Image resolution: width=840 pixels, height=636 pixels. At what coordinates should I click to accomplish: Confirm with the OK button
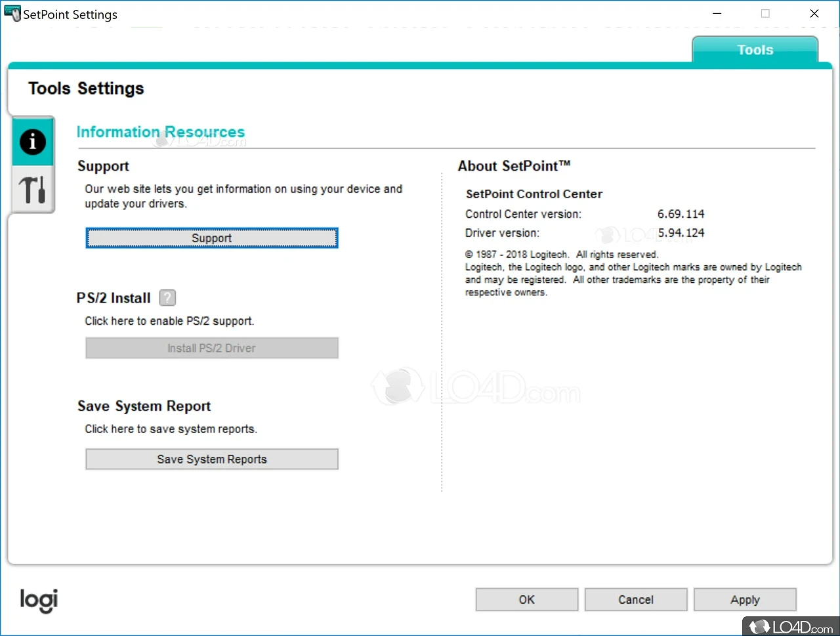tap(527, 600)
